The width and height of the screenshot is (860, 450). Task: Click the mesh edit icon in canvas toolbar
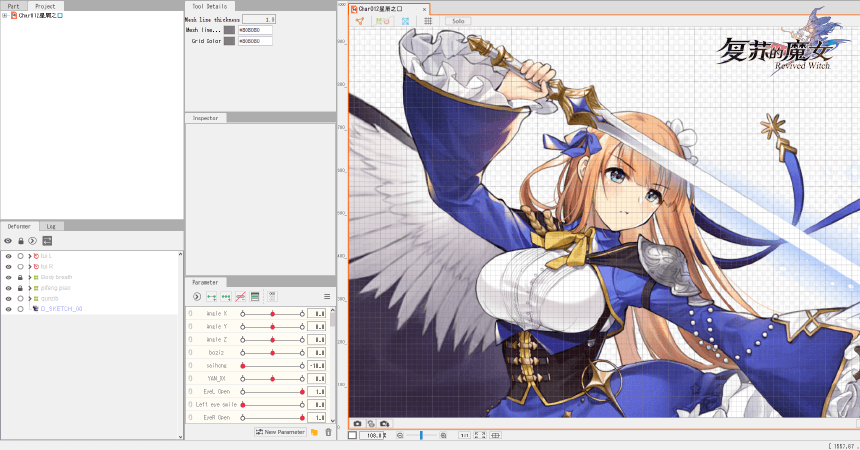click(359, 21)
